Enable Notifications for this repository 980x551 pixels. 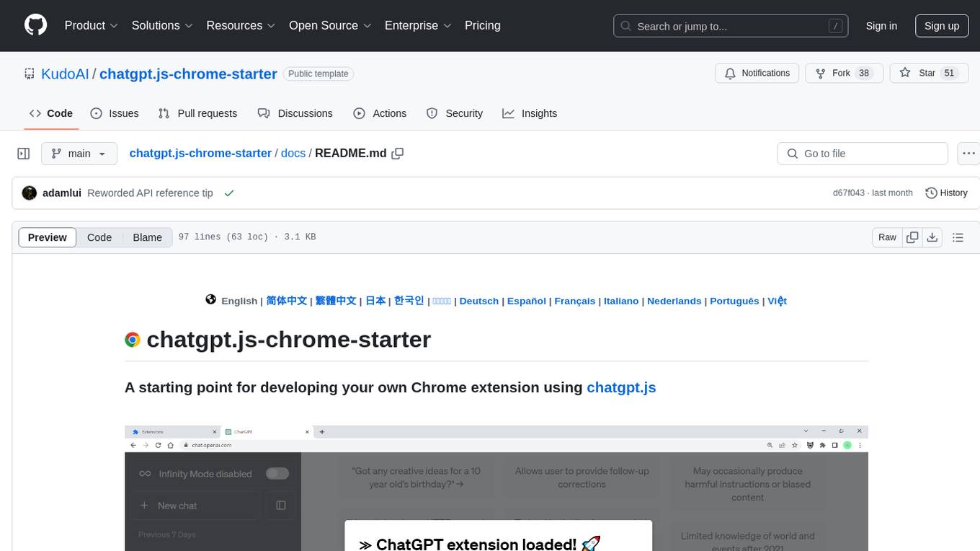(757, 73)
